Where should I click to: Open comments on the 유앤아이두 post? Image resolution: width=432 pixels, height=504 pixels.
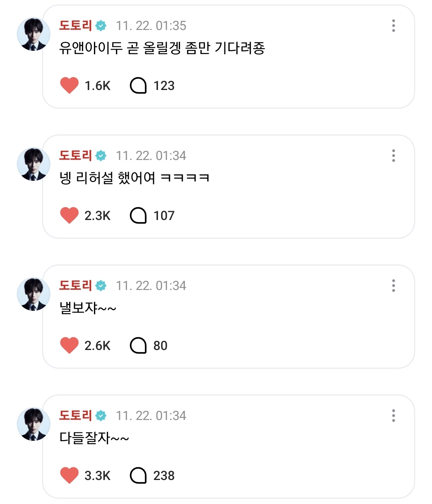138,86
